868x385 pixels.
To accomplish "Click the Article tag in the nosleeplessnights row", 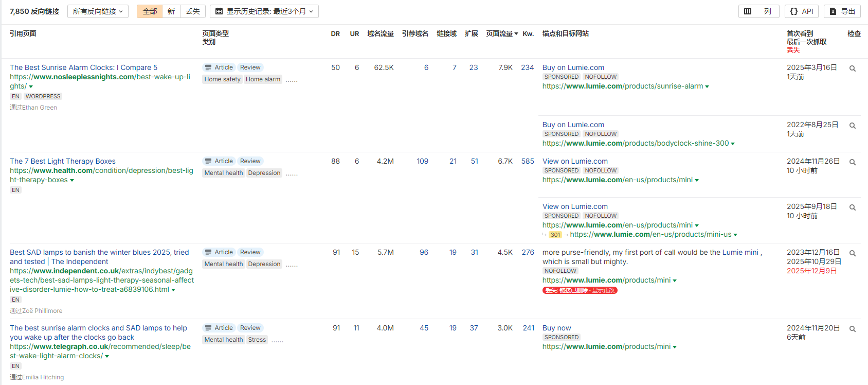I will click(x=219, y=67).
